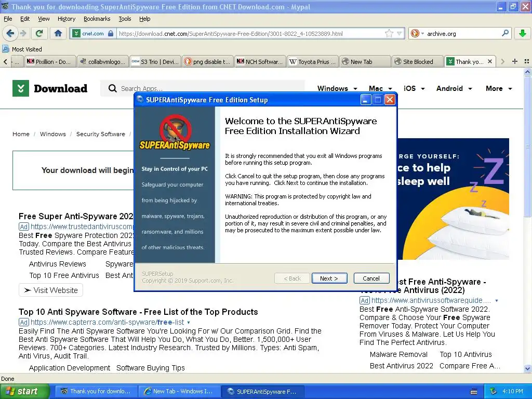
Task: Open the Security Software breadcrumb link
Action: coord(100,134)
